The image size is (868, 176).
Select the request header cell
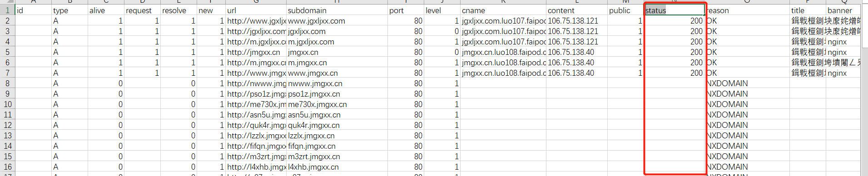[142, 10]
